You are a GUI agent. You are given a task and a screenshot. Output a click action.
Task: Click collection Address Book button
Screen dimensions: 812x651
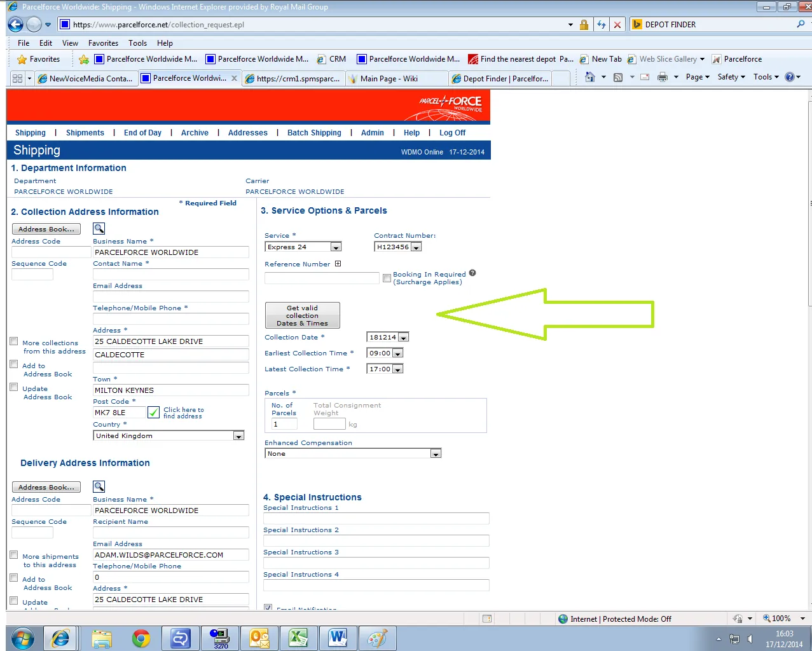tap(46, 229)
